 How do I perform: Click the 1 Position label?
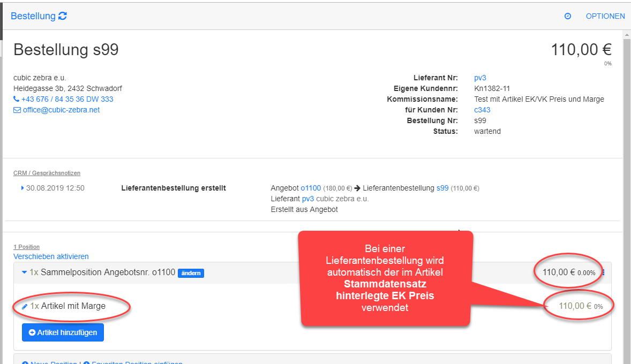pyautogui.click(x=27, y=247)
